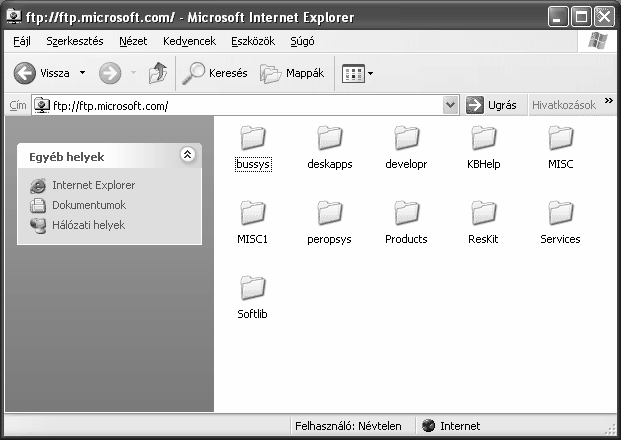This screenshot has height=440, width=621.
Task: Open the MISC1 folder icon
Action: point(253,213)
